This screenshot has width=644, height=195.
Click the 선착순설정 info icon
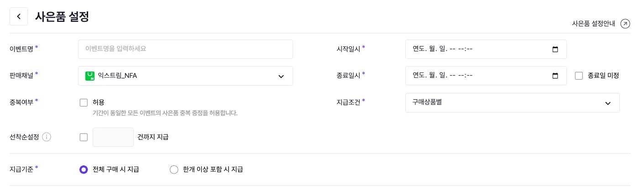pos(47,137)
